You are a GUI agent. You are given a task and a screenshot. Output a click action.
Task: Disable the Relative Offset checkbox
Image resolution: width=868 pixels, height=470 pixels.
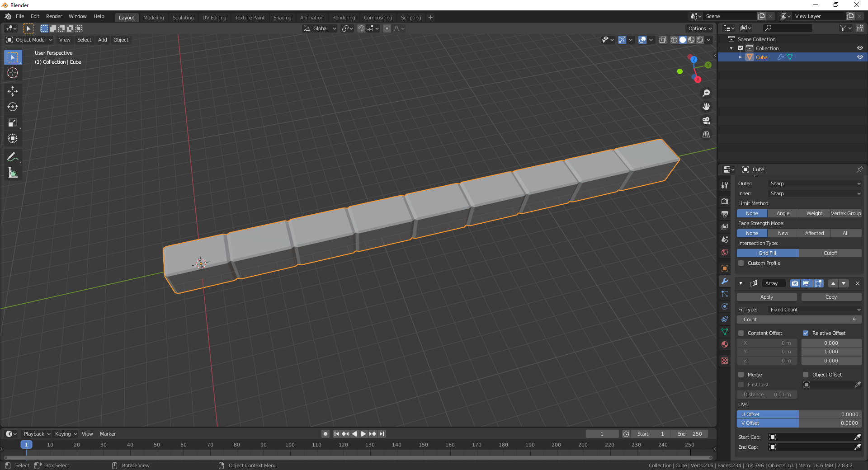pos(806,333)
